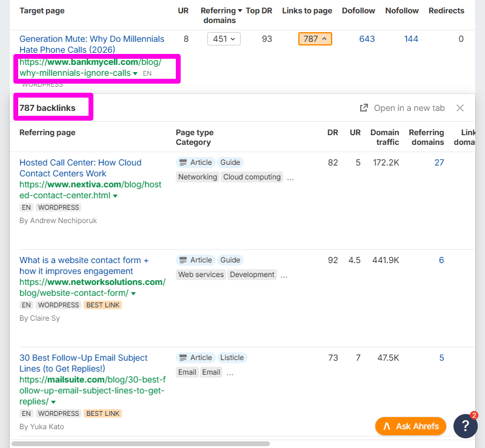The height and width of the screenshot is (448, 485).
Task: Click the Domain traffic column header
Action: click(385, 138)
